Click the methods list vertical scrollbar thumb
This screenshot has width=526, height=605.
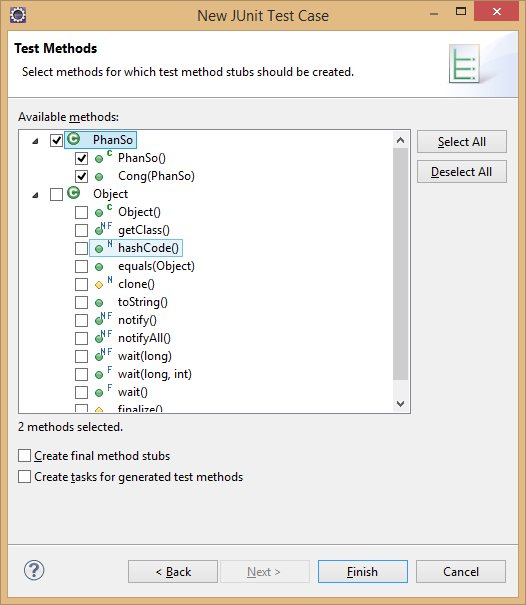point(401,264)
